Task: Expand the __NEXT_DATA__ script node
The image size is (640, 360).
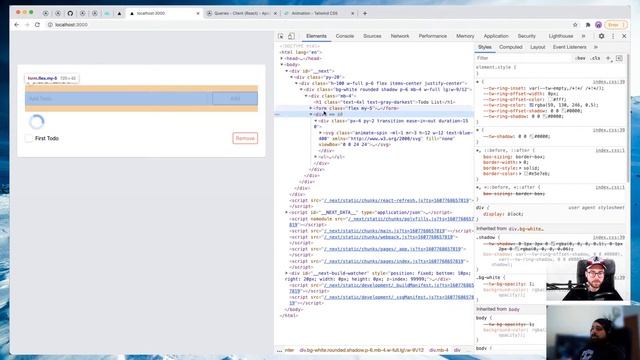Action: pos(287,213)
